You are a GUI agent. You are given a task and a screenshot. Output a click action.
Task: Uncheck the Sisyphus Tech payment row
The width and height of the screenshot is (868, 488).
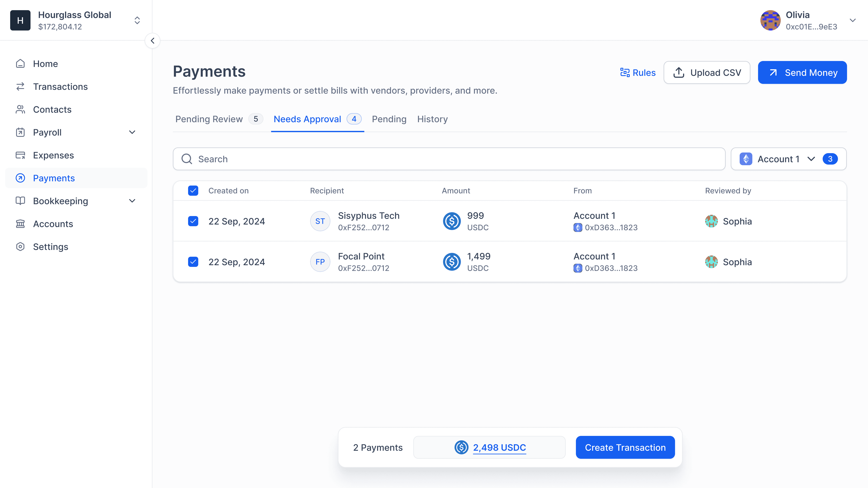pyautogui.click(x=193, y=221)
